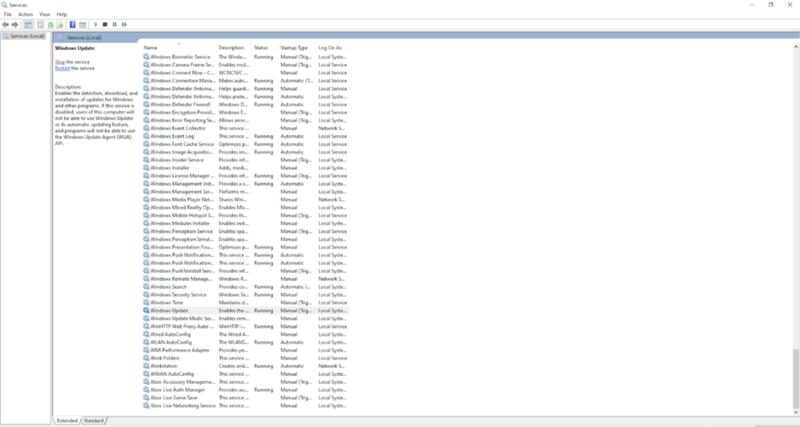This screenshot has width=800, height=427.
Task: Switch to the Standard tab
Action: [93, 420]
